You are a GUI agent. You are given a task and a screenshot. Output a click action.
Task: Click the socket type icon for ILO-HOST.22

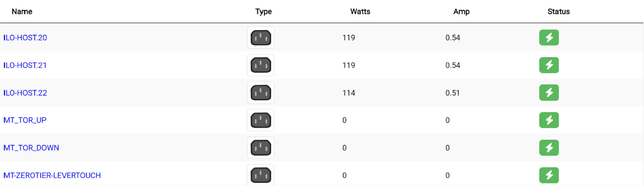261,92
